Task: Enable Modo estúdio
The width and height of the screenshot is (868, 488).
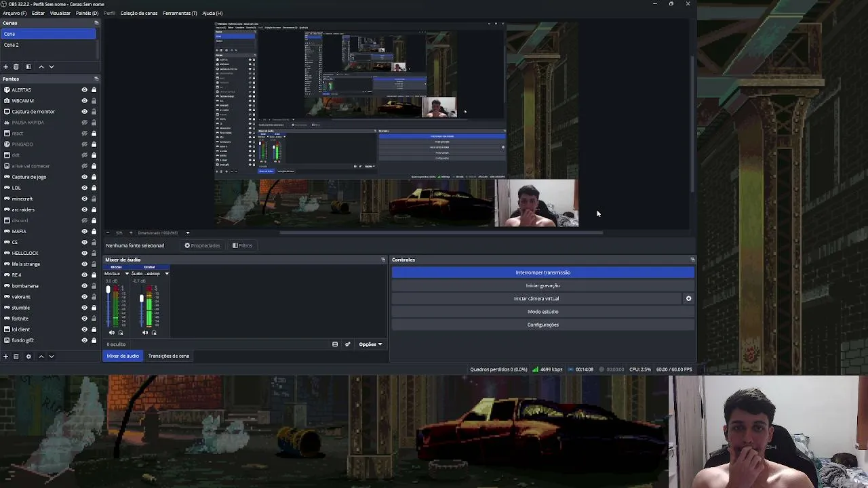Action: tap(543, 312)
